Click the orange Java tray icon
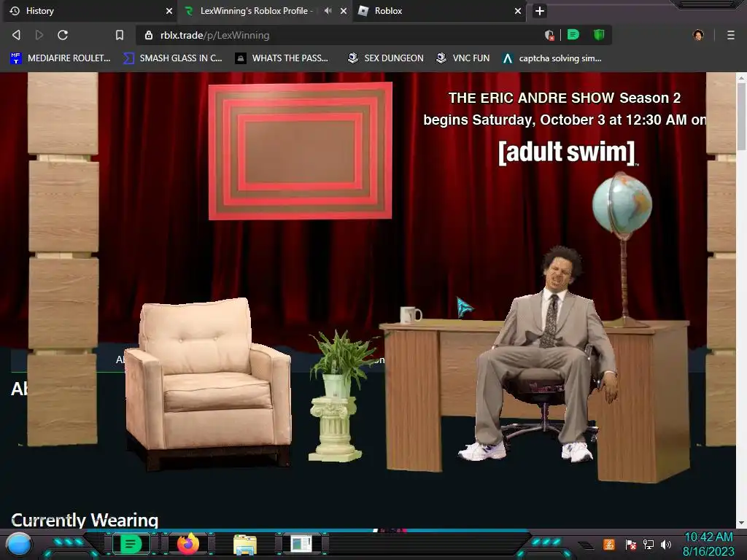This screenshot has height=560, width=747. pyautogui.click(x=609, y=544)
